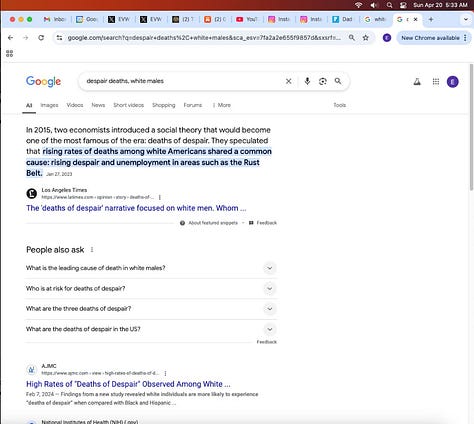Click Feedback link beside featured snippet
Viewport: 474px width, 424px height.
click(x=267, y=223)
